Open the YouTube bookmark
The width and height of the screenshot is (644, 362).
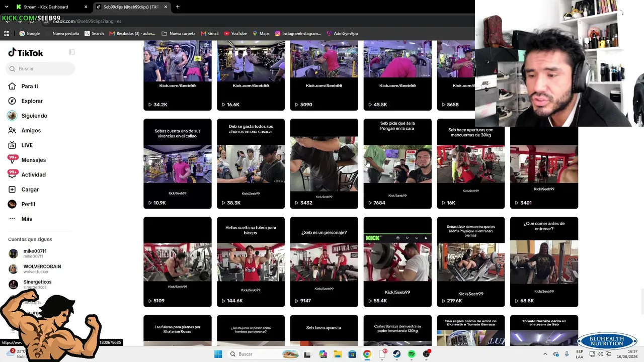point(235,34)
